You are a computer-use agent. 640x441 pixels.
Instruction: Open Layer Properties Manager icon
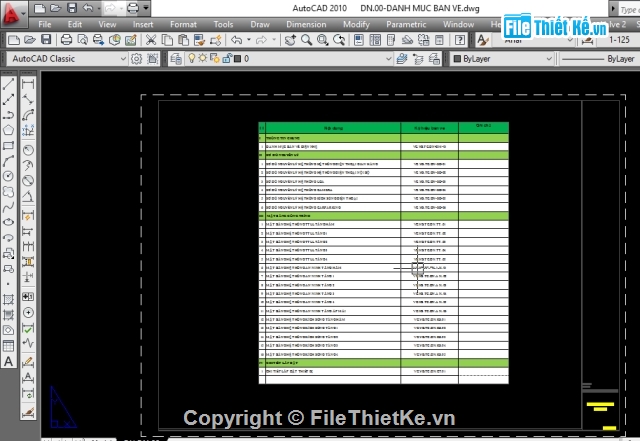pos(176,59)
